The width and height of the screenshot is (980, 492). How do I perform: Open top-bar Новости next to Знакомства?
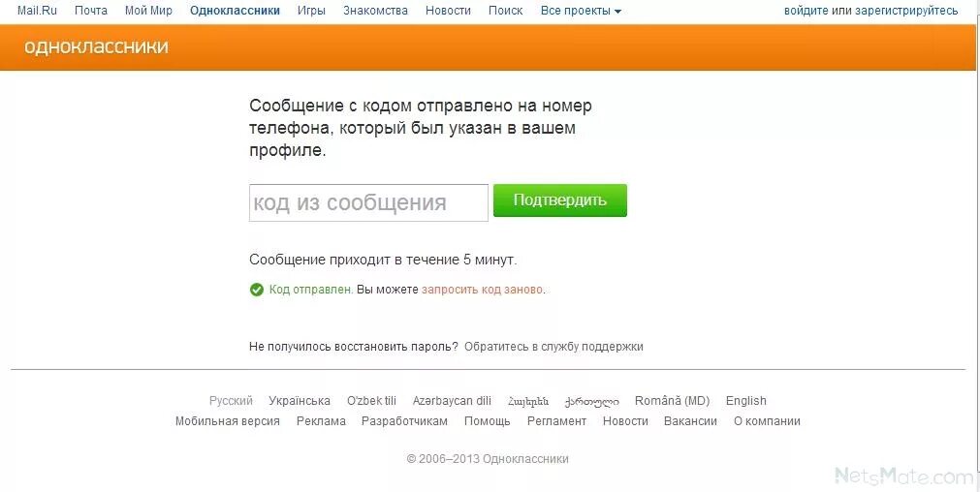click(x=448, y=11)
